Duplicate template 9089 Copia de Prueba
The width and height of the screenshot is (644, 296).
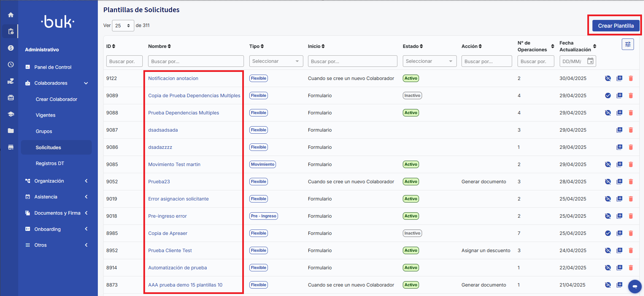(619, 96)
